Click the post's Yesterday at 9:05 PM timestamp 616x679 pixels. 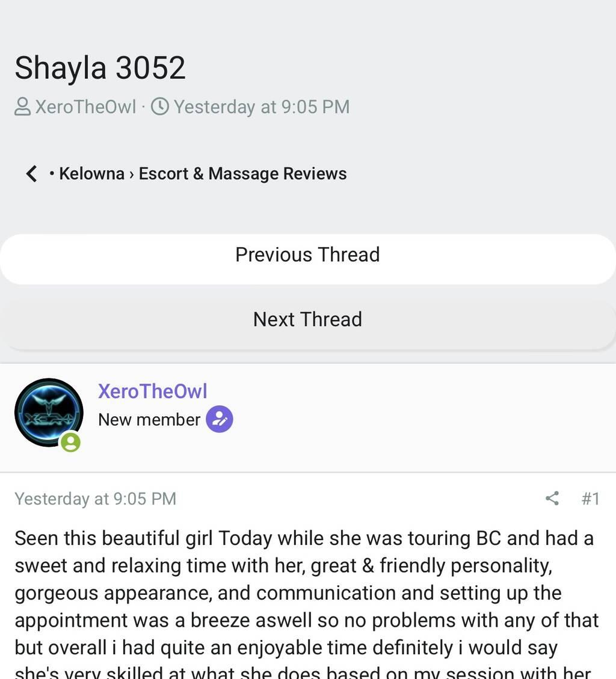[x=95, y=499]
